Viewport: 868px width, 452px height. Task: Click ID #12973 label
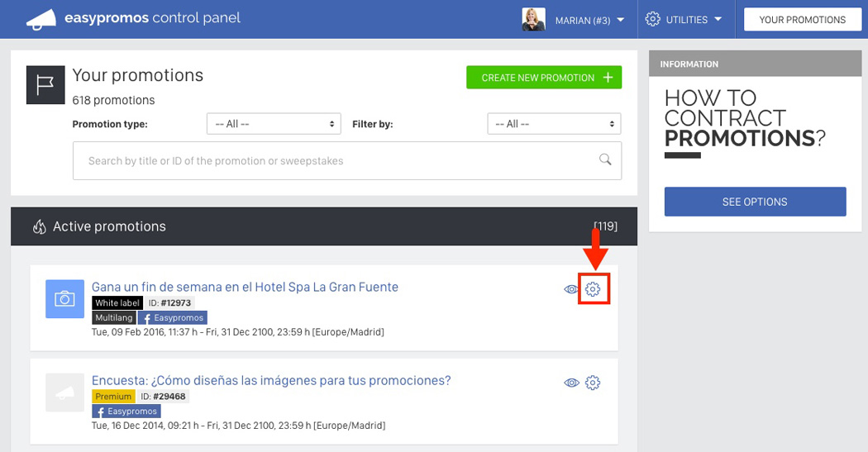[169, 302]
